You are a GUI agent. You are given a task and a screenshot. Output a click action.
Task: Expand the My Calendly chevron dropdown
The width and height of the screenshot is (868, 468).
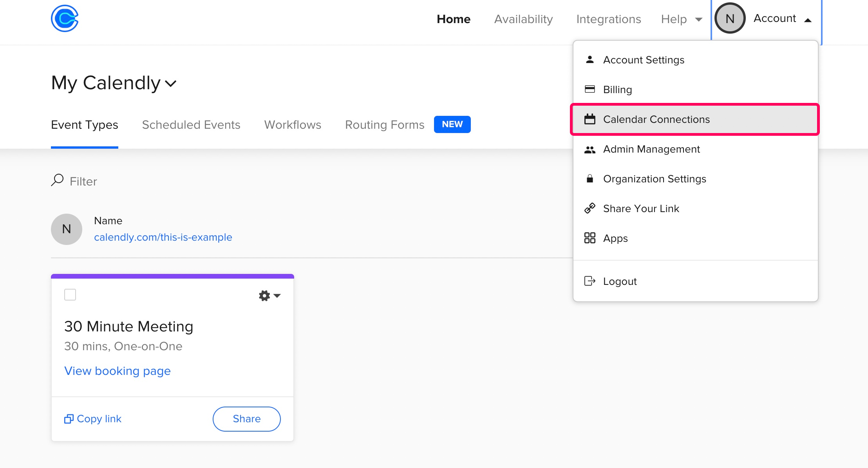(171, 83)
